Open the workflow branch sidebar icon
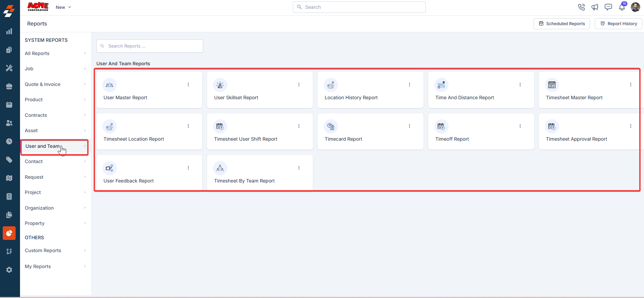644x298 pixels. [9, 251]
